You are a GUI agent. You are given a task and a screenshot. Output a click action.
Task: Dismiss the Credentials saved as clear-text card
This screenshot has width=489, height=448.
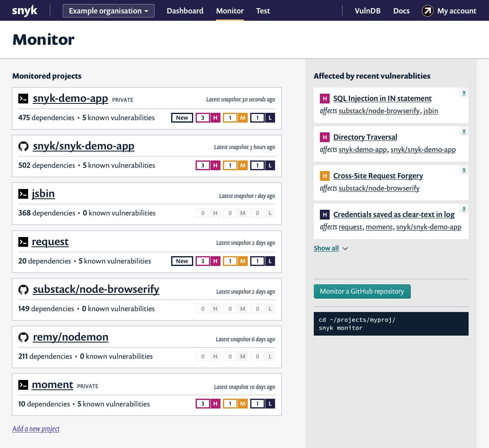(x=464, y=209)
